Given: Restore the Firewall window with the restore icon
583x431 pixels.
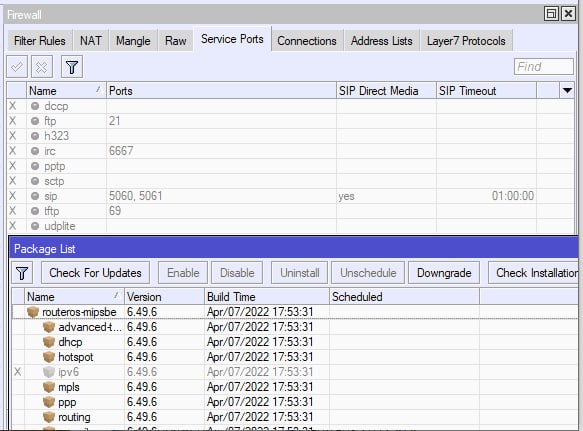Looking at the screenshot, I should pos(551,14).
